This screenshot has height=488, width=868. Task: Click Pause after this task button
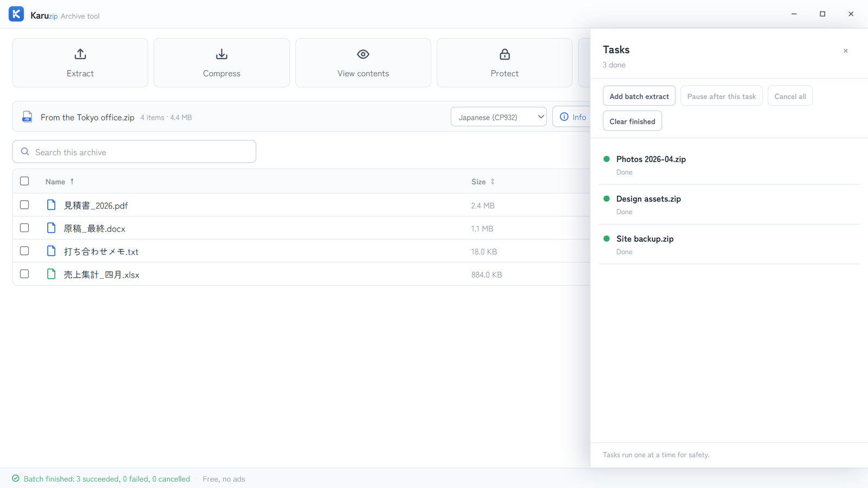(x=722, y=96)
